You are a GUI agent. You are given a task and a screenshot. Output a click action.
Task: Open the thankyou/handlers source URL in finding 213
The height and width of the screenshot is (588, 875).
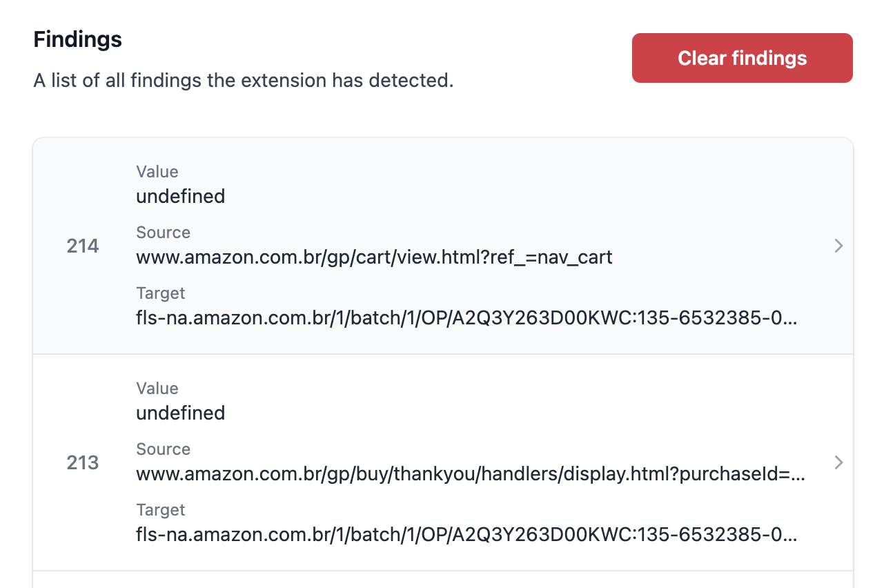[471, 475]
